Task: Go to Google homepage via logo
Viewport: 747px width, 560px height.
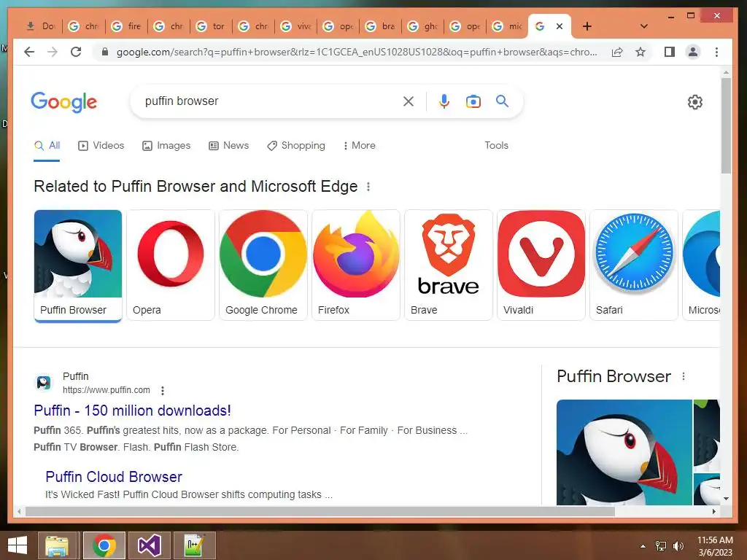Action: pos(64,102)
